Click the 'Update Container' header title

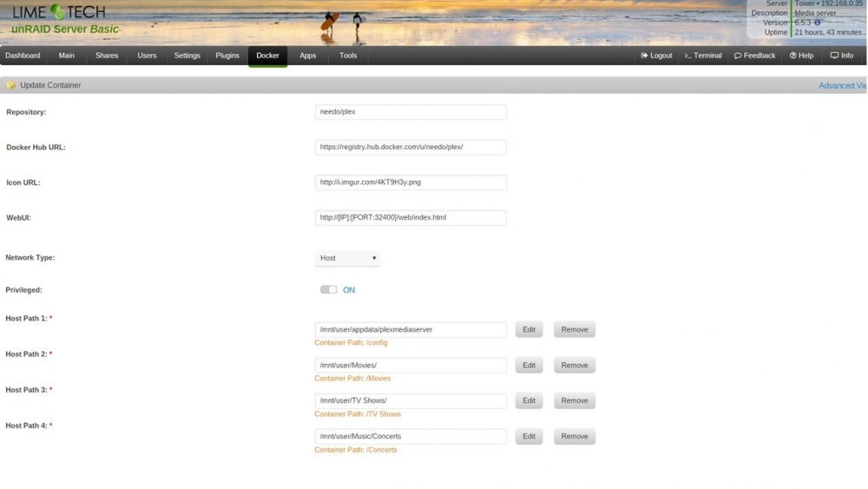pos(50,85)
